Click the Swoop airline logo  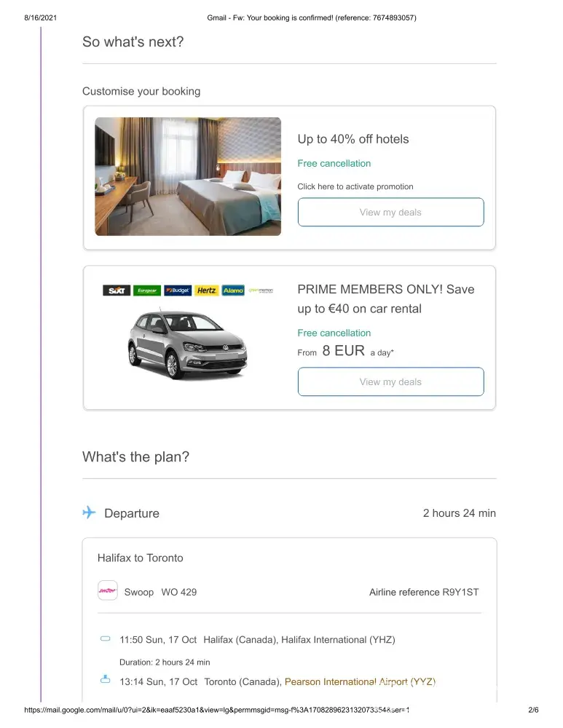point(107,590)
